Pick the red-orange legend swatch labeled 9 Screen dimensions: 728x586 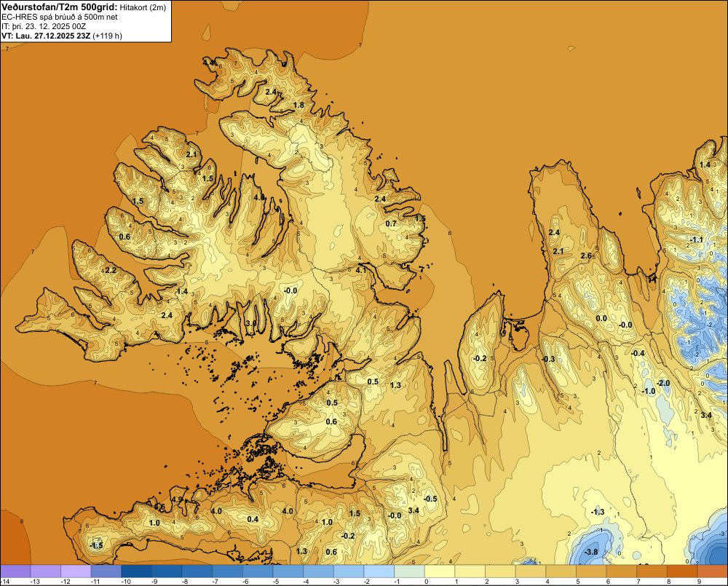(713, 571)
